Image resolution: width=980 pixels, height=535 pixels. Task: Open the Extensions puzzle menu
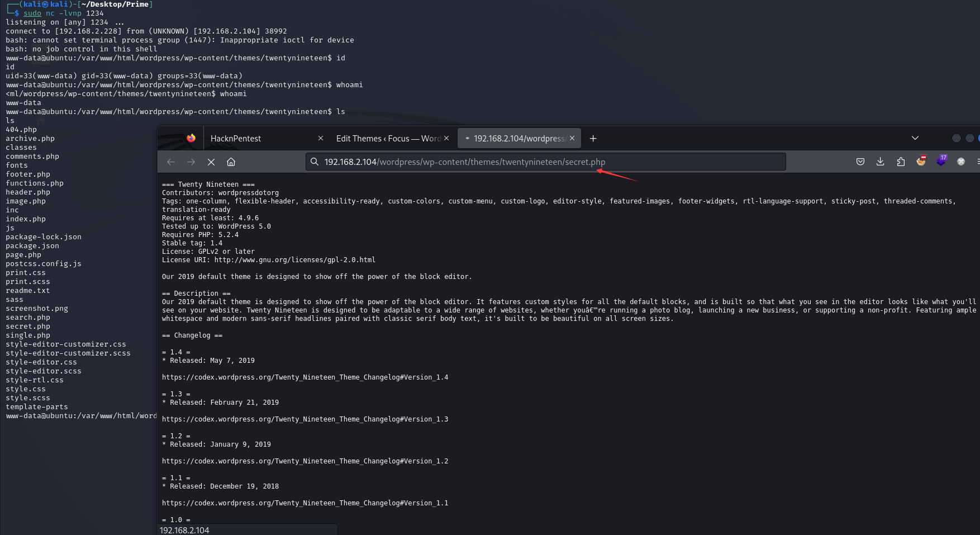click(x=901, y=162)
